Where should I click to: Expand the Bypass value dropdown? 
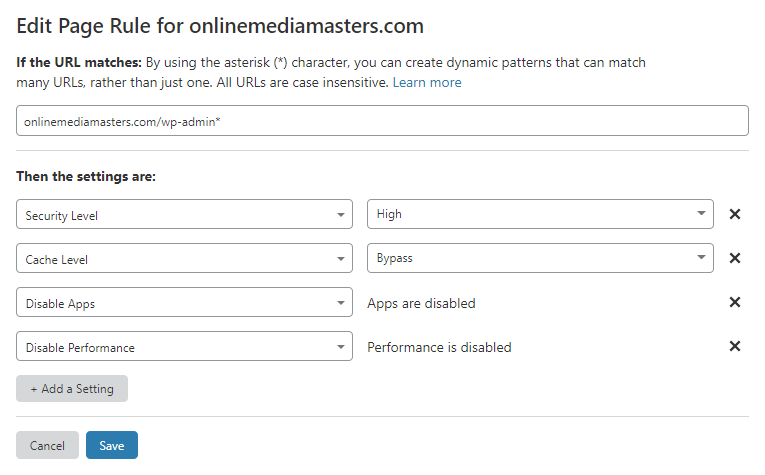[x=540, y=258]
